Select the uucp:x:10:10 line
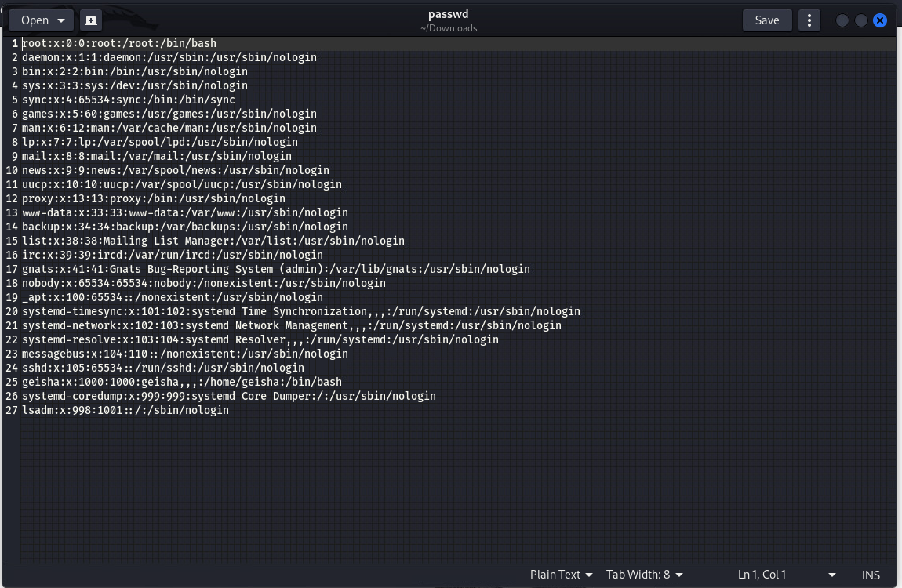This screenshot has width=902, height=588. 182,184
